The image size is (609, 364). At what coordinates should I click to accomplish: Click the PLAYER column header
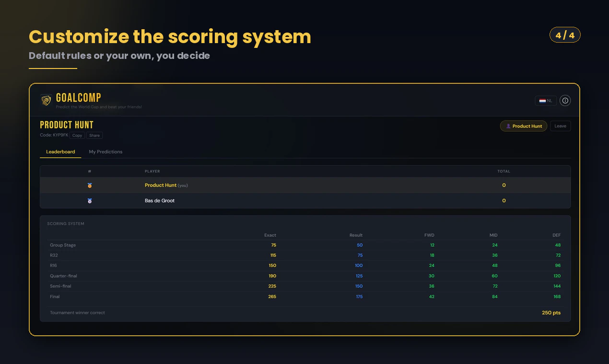(152, 171)
